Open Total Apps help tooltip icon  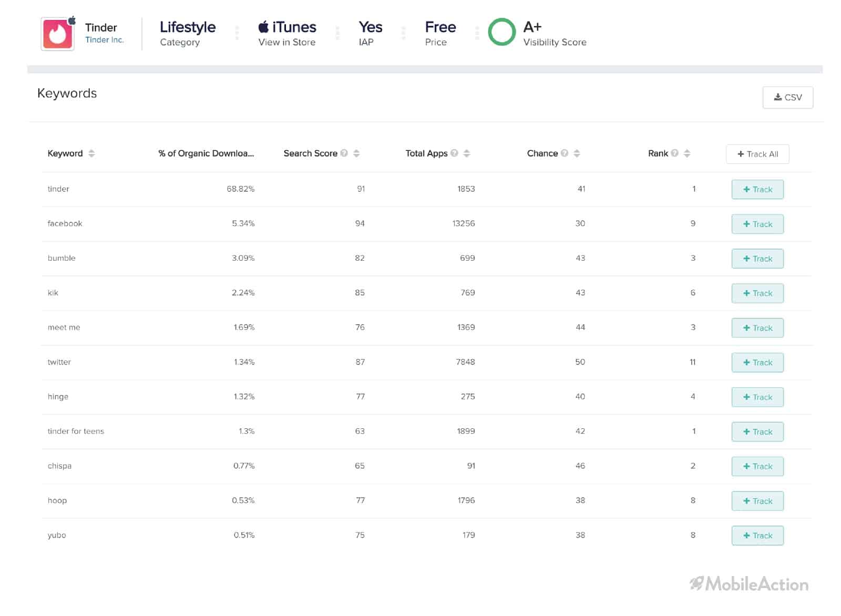click(455, 153)
